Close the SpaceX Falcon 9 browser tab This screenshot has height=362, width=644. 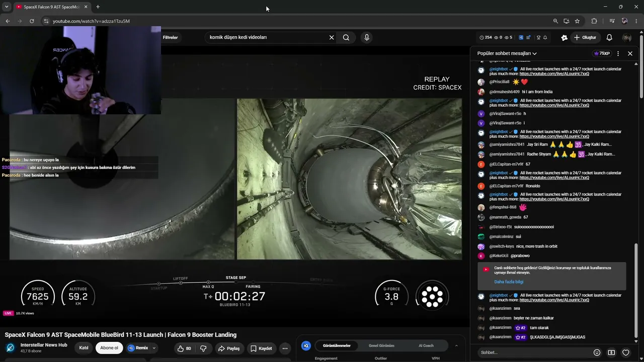coord(86,7)
